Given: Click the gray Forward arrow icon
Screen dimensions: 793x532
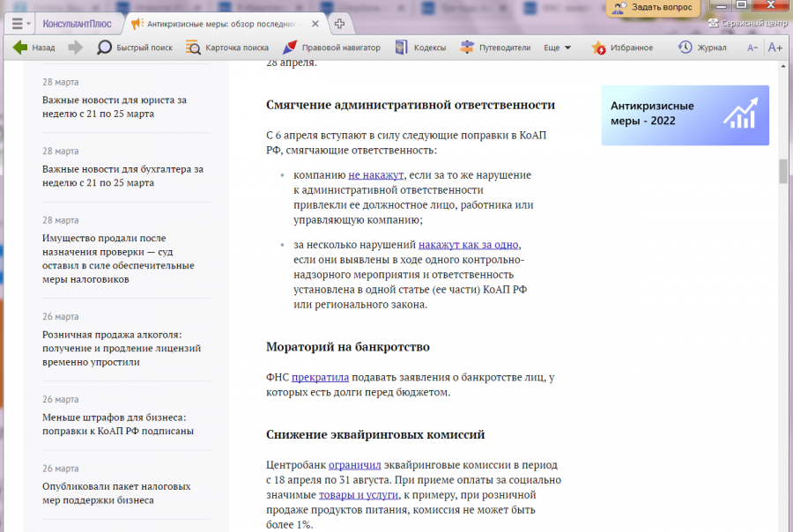Looking at the screenshot, I should 76,48.
